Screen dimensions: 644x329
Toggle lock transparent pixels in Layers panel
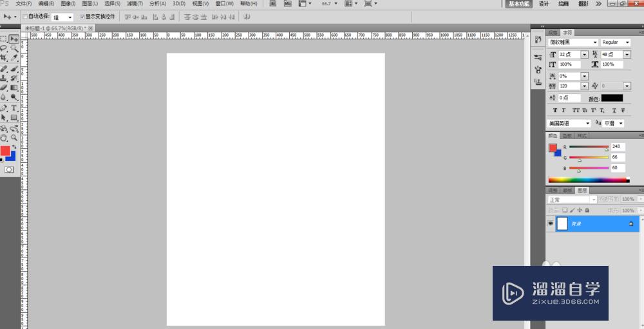click(565, 210)
